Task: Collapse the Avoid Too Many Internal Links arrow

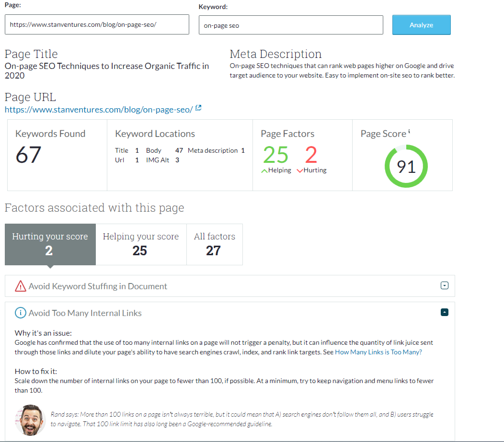Action: point(444,313)
